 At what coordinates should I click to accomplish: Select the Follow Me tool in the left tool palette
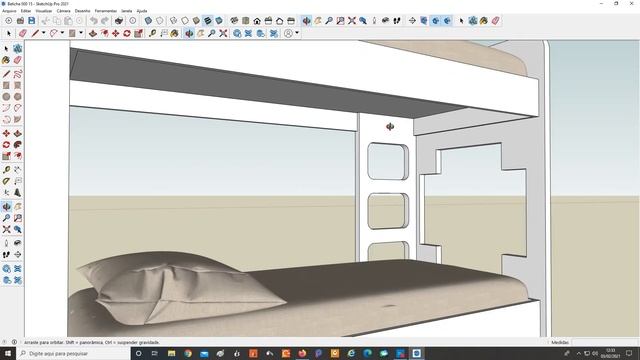point(18,145)
